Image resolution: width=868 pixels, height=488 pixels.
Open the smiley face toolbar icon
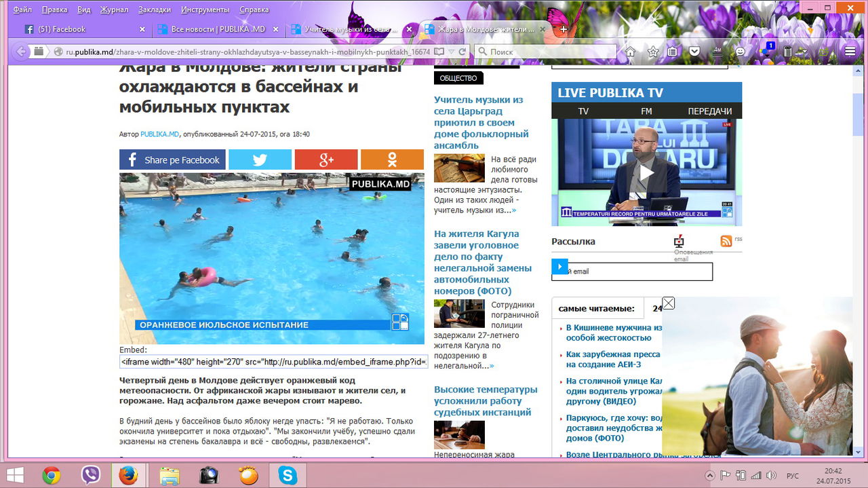741,52
